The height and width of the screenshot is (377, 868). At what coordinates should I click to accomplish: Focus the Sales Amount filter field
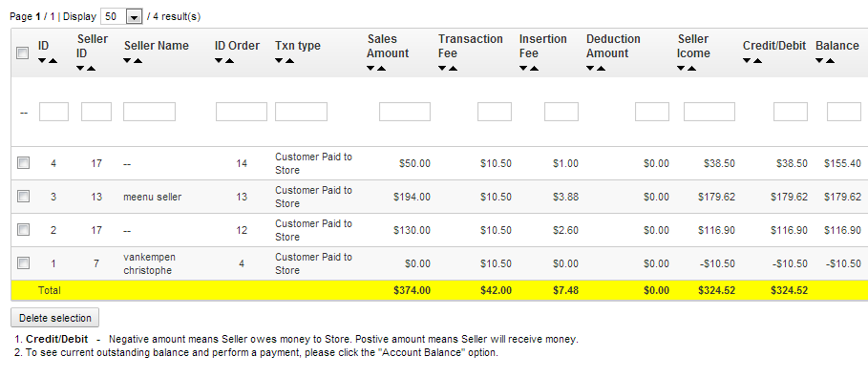(x=405, y=112)
